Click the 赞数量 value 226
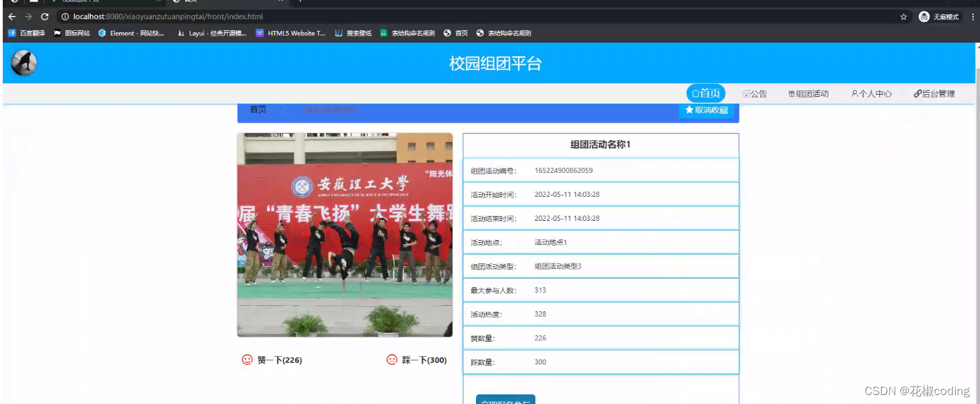The width and height of the screenshot is (980, 404). coord(540,338)
